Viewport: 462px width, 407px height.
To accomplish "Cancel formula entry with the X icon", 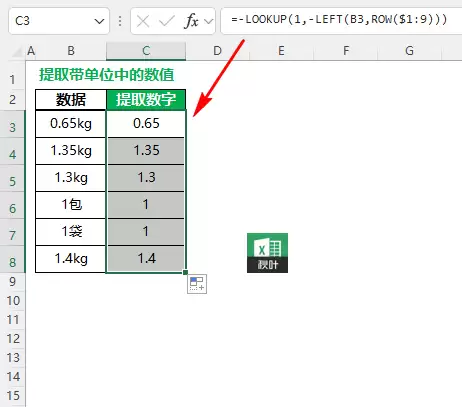I will (x=143, y=22).
